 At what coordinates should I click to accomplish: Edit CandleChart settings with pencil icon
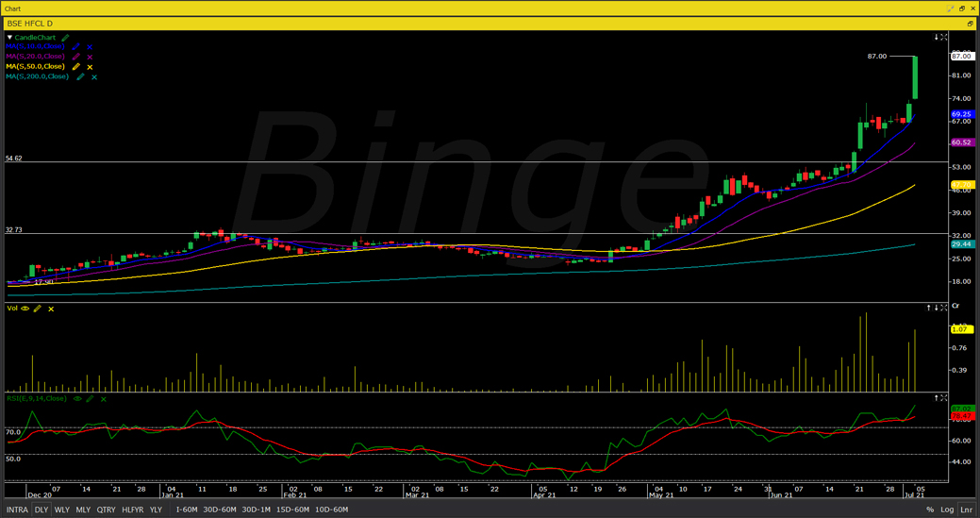click(66, 38)
